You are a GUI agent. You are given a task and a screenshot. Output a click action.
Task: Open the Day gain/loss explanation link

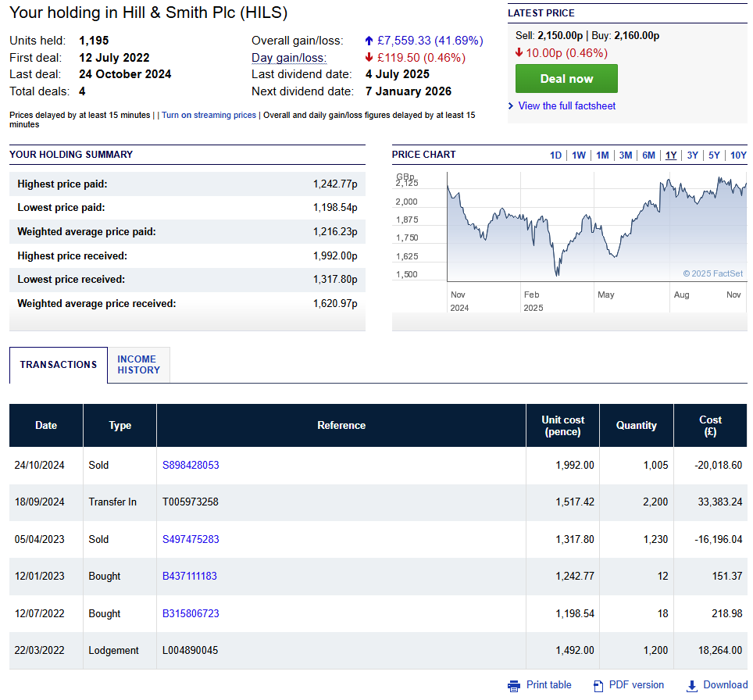tap(289, 58)
